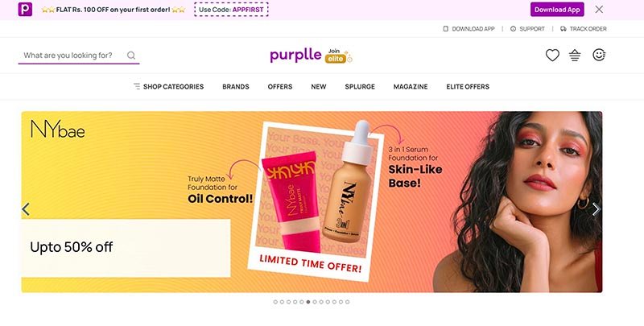Open the account smiley face icon
Image resolution: width=644 pixels, height=326 pixels.
(x=599, y=55)
